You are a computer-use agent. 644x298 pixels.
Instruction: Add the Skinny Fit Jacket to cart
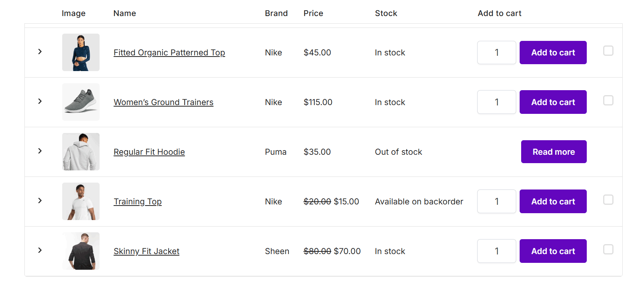coord(553,251)
